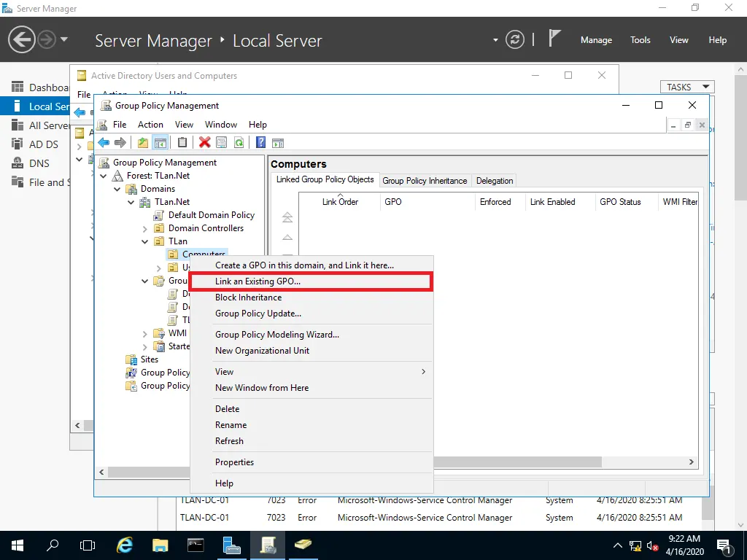This screenshot has height=560, width=747.
Task: Open the Windows Start menu
Action: pyautogui.click(x=18, y=545)
